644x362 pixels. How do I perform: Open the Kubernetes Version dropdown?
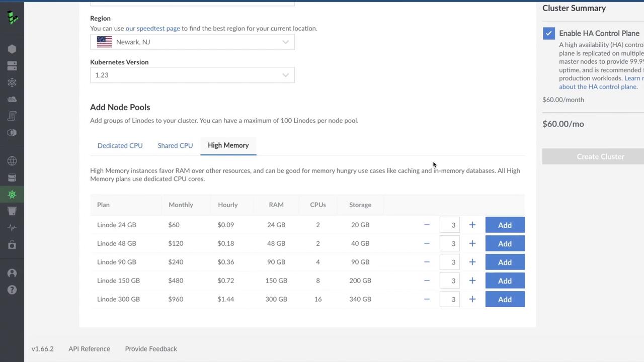(192, 75)
